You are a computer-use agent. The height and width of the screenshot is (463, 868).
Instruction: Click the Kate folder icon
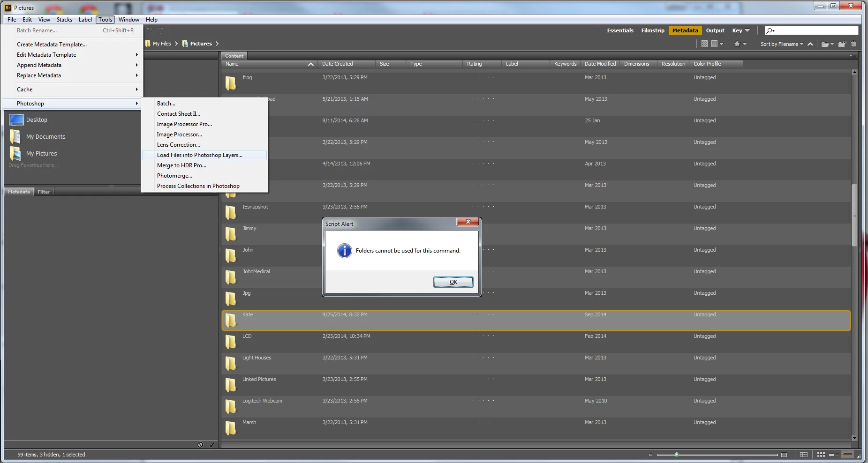point(231,320)
